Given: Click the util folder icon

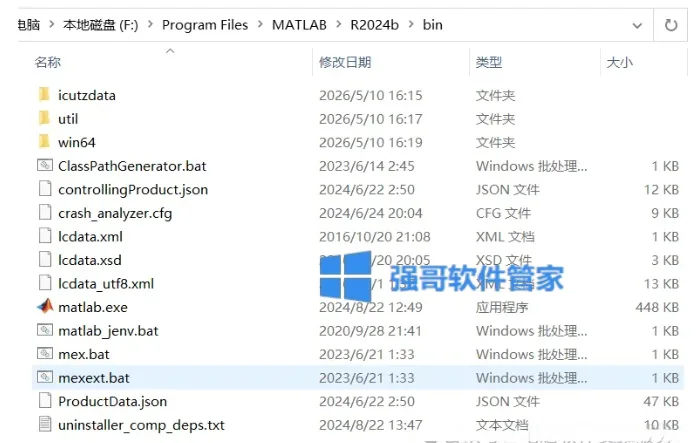Looking at the screenshot, I should [x=44, y=118].
